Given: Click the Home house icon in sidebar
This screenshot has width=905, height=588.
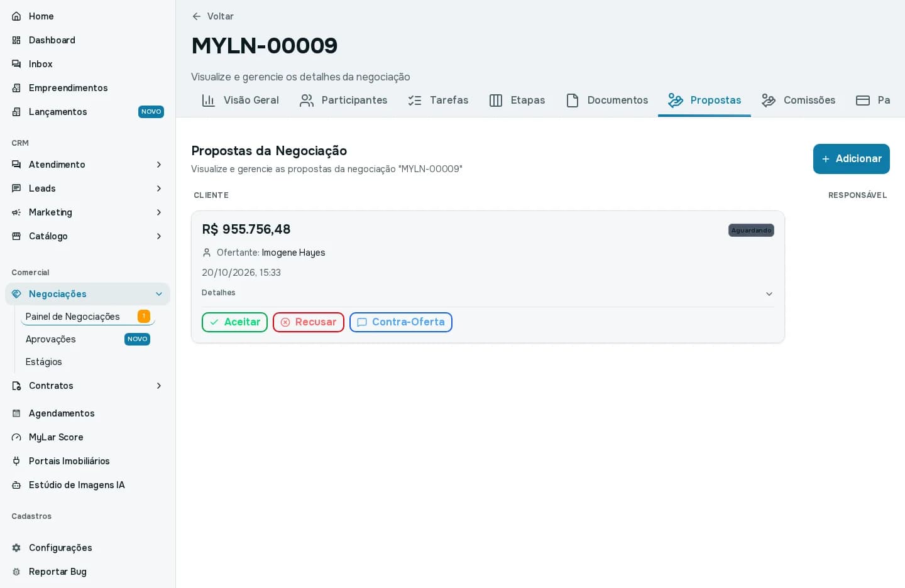Looking at the screenshot, I should (16, 16).
